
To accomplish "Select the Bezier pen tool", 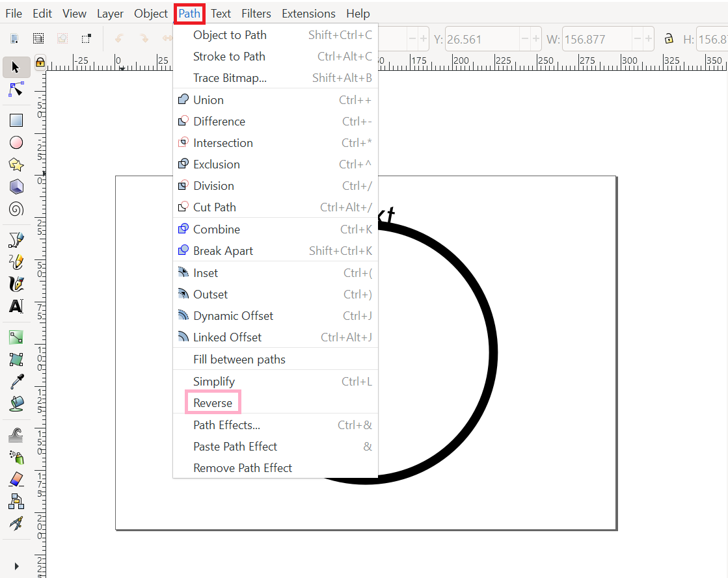I will (x=16, y=240).
